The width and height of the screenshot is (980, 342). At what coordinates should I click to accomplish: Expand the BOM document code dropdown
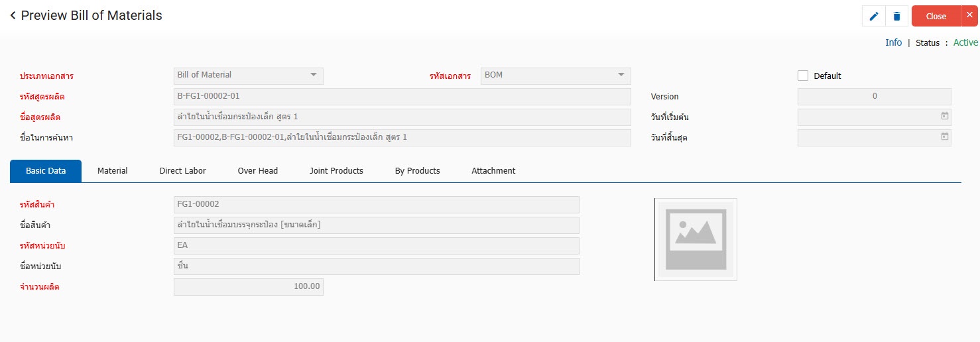click(621, 75)
